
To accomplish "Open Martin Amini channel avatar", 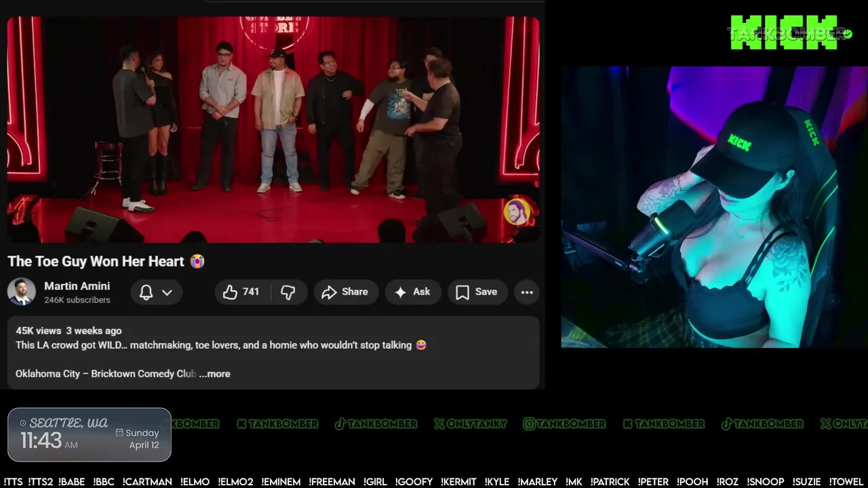I will pos(22,292).
